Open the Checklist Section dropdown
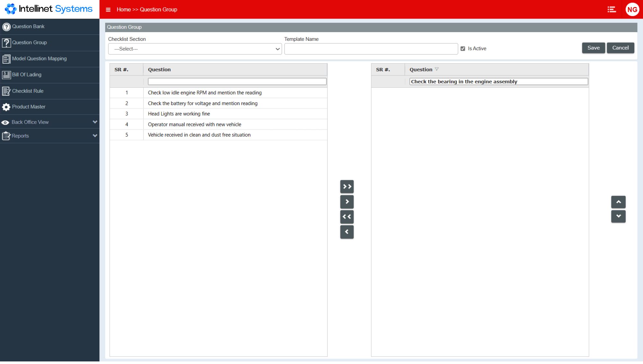The width and height of the screenshot is (643, 364). pyautogui.click(x=195, y=49)
